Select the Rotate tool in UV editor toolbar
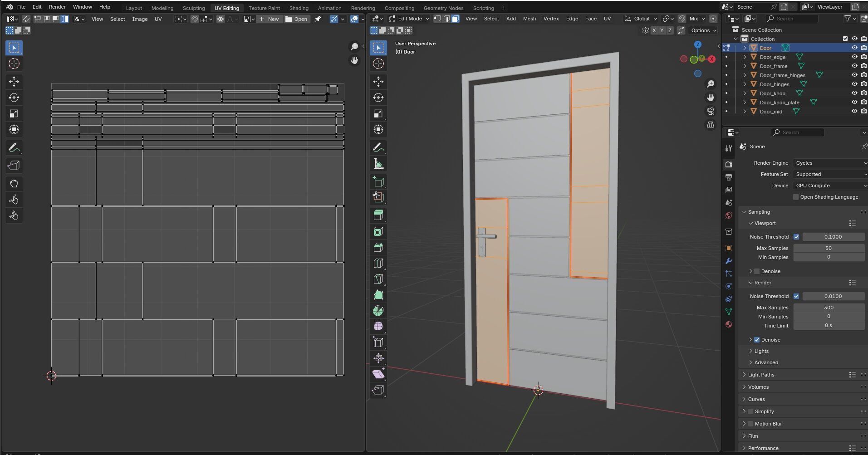 (14, 98)
